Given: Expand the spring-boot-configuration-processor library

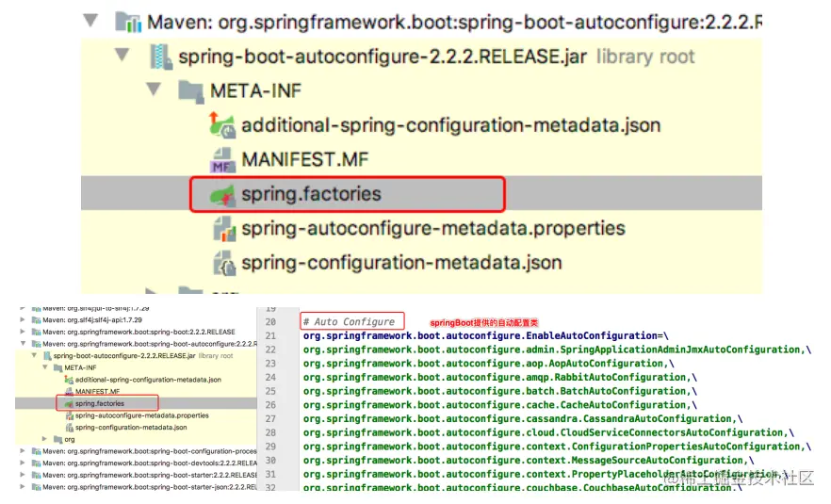Looking at the screenshot, I should [x=23, y=451].
